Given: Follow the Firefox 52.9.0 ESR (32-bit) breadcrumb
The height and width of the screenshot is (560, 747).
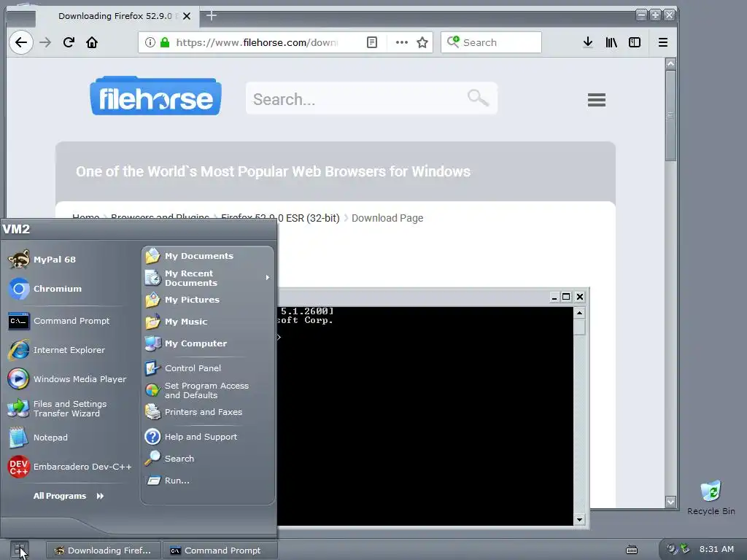Looking at the screenshot, I should pyautogui.click(x=280, y=218).
